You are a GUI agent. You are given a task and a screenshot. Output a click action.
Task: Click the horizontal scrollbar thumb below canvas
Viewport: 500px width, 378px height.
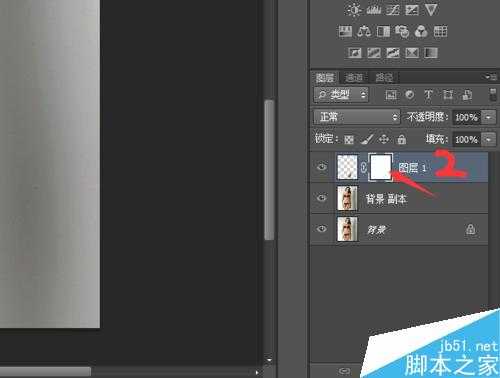[45, 372]
